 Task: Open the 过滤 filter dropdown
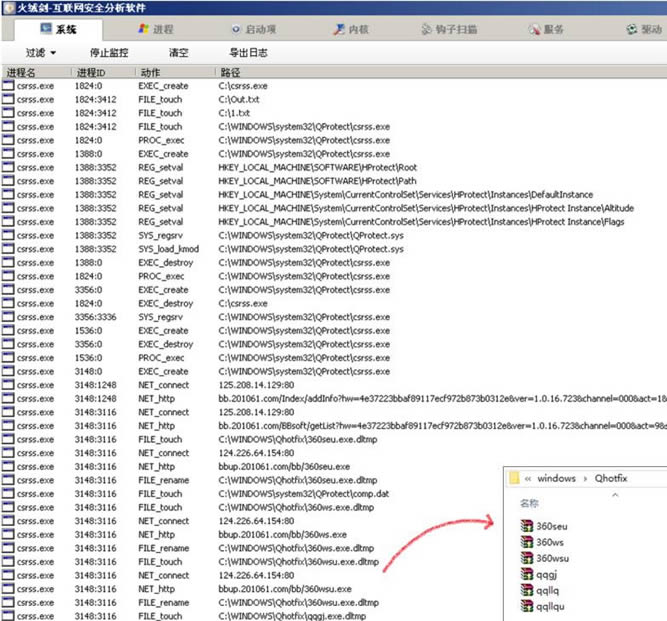[x=41, y=52]
